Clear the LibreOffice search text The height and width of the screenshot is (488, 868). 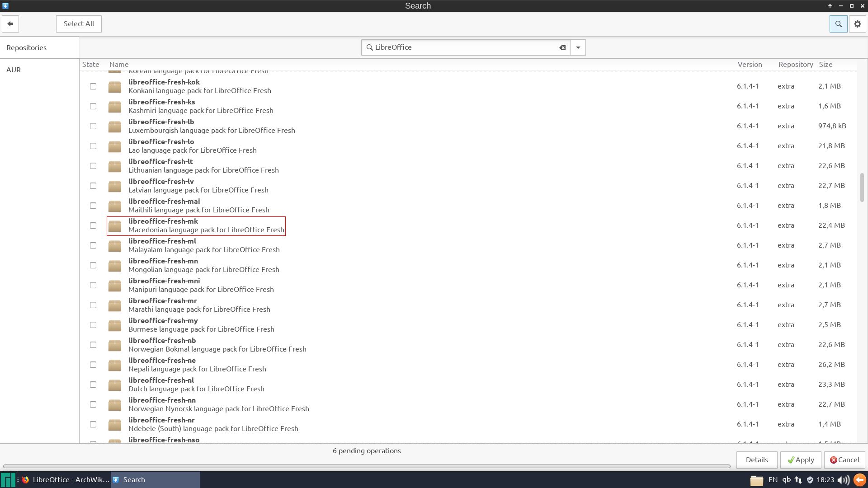pos(562,47)
